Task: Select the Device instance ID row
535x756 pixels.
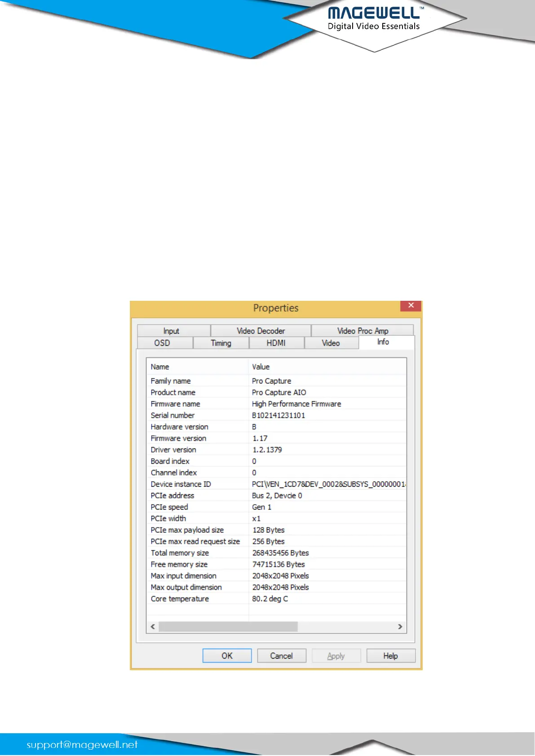Action: coord(277,484)
